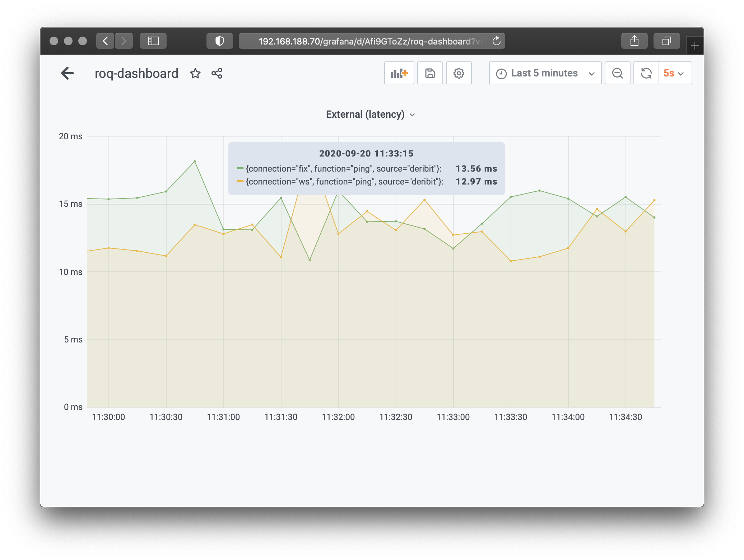Image resolution: width=744 pixels, height=560 pixels.
Task: Save the dashboard
Action: (x=430, y=73)
